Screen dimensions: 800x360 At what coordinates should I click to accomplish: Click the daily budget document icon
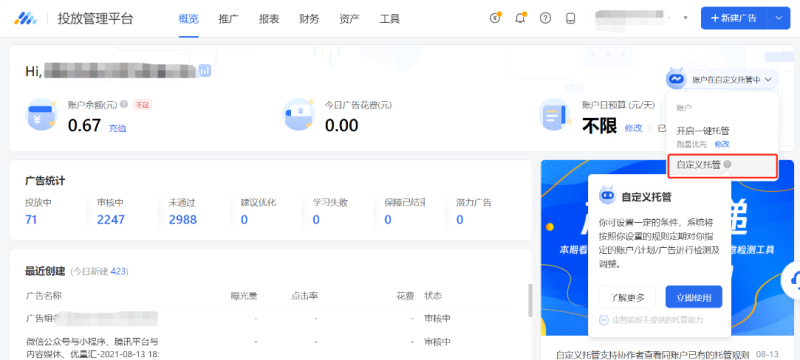pos(556,115)
